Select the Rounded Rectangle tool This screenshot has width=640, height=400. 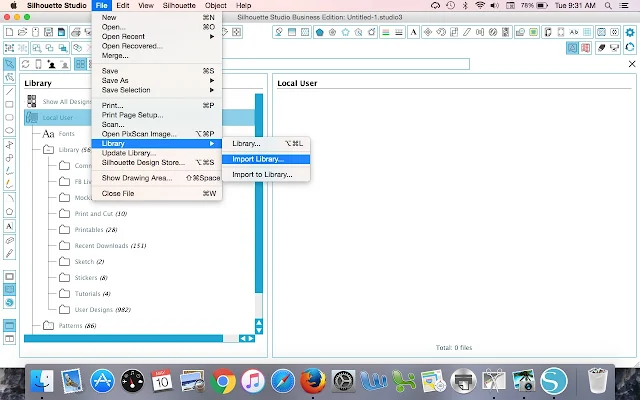[x=9, y=118]
